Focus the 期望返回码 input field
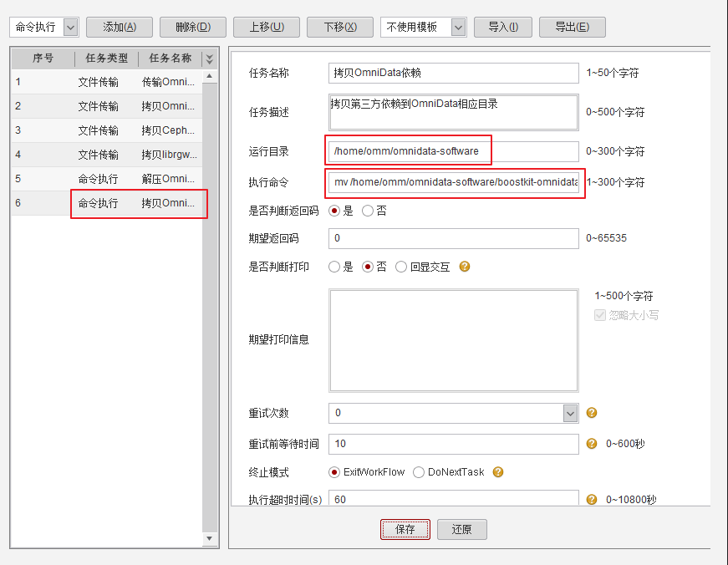 pyautogui.click(x=454, y=238)
